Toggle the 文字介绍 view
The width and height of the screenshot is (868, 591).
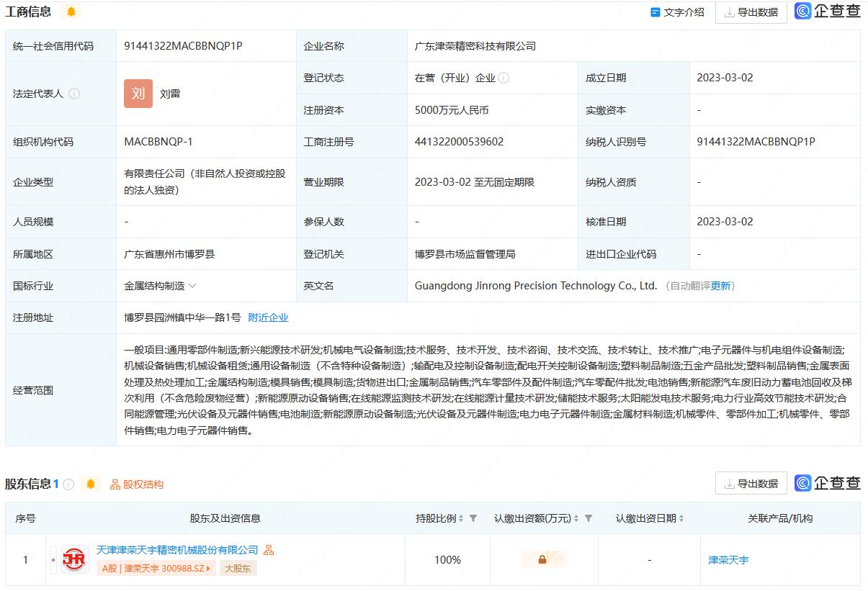pyautogui.click(x=677, y=12)
